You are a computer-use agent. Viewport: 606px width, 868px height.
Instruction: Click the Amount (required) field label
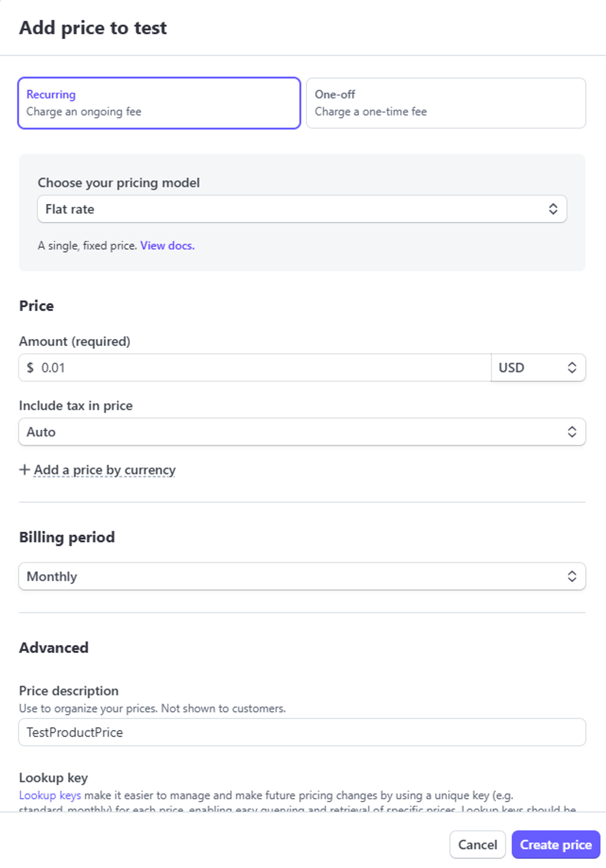(x=75, y=341)
